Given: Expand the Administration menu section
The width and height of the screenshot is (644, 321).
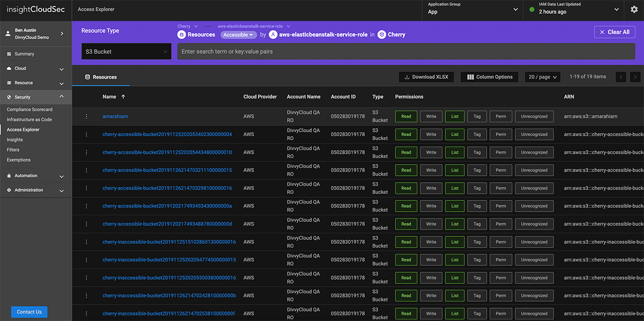Looking at the screenshot, I should [x=62, y=191].
